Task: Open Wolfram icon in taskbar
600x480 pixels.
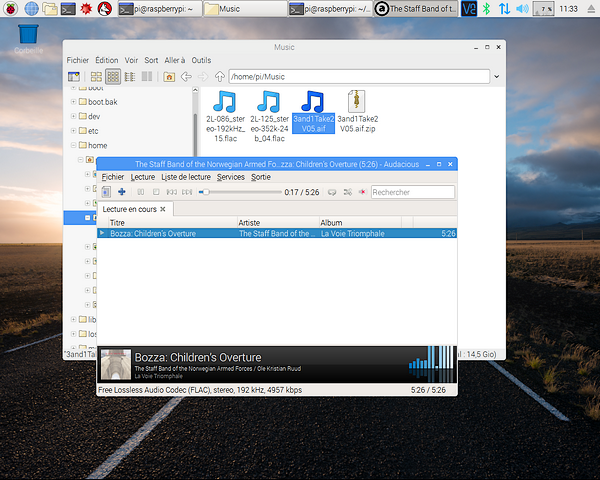Action: 104,8
